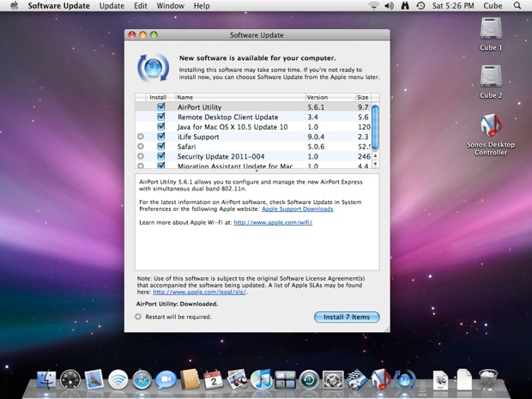Image resolution: width=532 pixels, height=399 pixels.
Task: Click the AirPort Utility row name
Action: click(199, 107)
